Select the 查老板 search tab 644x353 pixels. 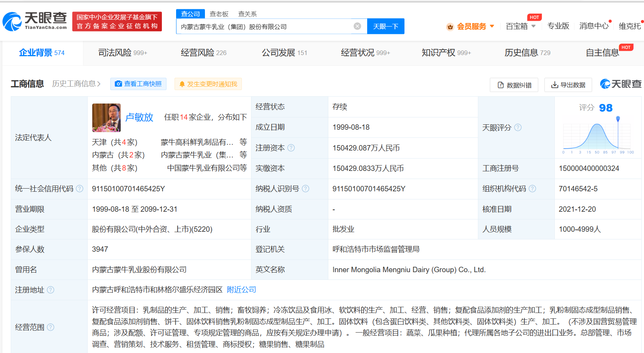click(x=219, y=14)
